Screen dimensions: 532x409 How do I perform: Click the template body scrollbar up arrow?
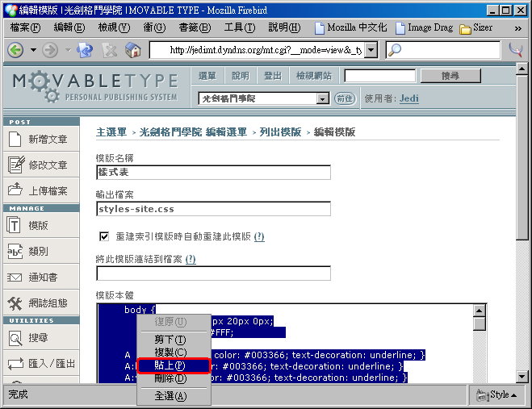point(480,311)
